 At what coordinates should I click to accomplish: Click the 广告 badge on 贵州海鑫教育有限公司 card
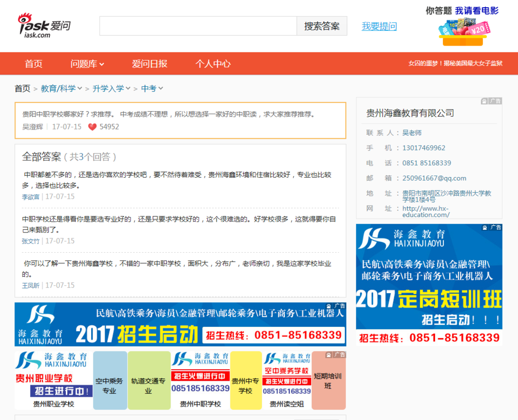(491, 101)
